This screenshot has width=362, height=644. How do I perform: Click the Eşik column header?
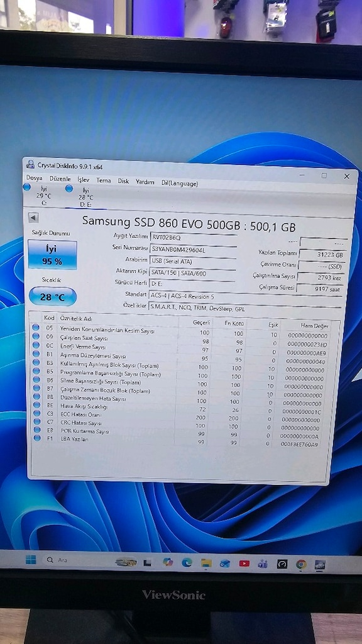[273, 325]
